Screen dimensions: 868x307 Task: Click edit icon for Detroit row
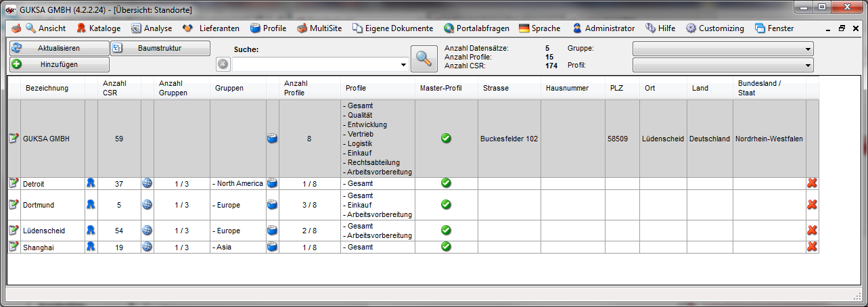tap(14, 183)
